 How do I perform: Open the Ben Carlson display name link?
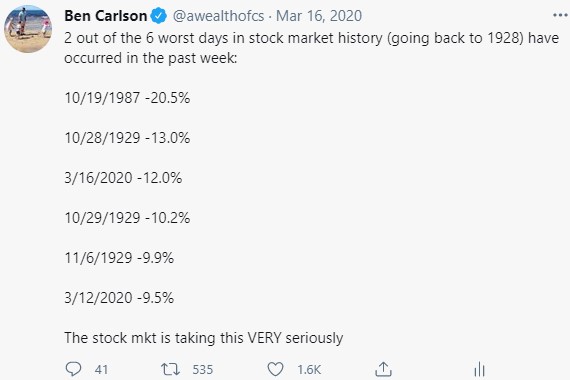tap(105, 16)
